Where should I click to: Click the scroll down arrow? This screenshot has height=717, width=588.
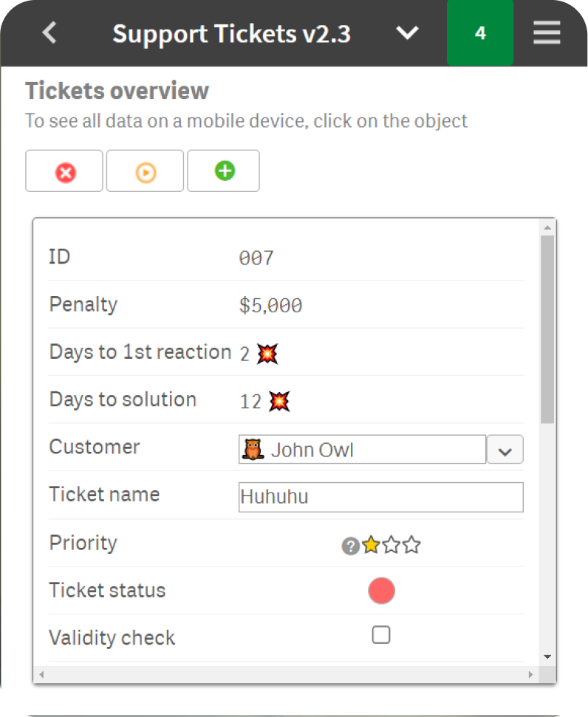pos(547,656)
